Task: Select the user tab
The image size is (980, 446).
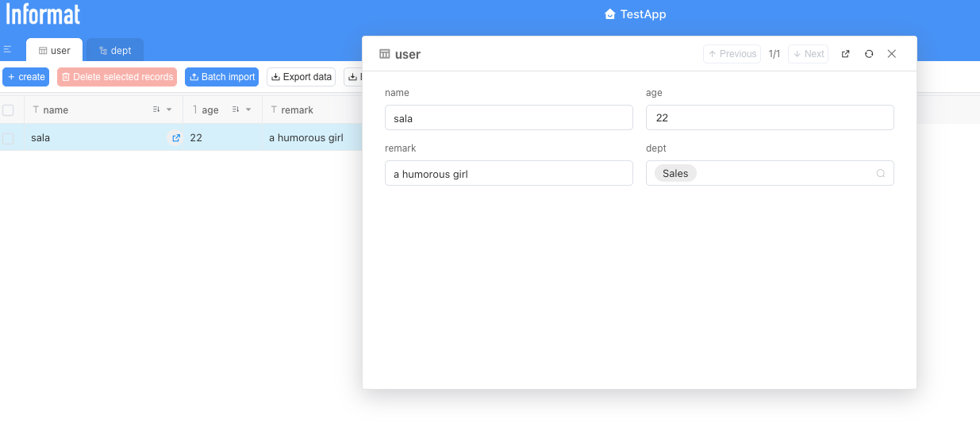Action: pos(55,50)
